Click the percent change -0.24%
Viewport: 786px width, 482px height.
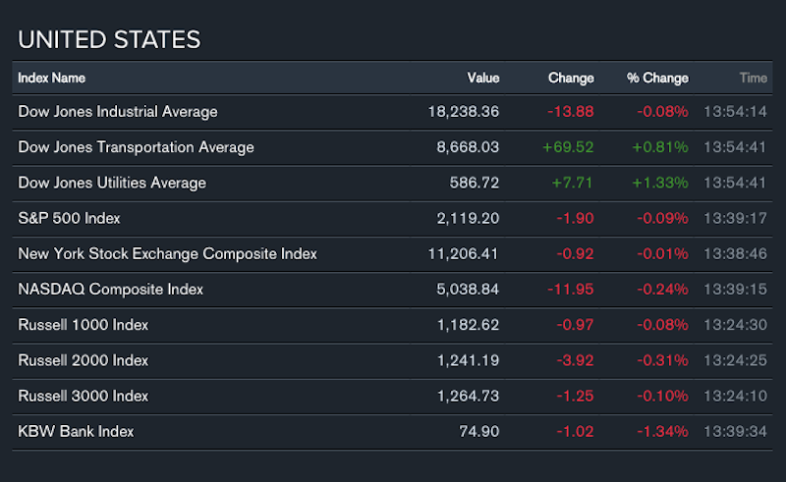663,290
